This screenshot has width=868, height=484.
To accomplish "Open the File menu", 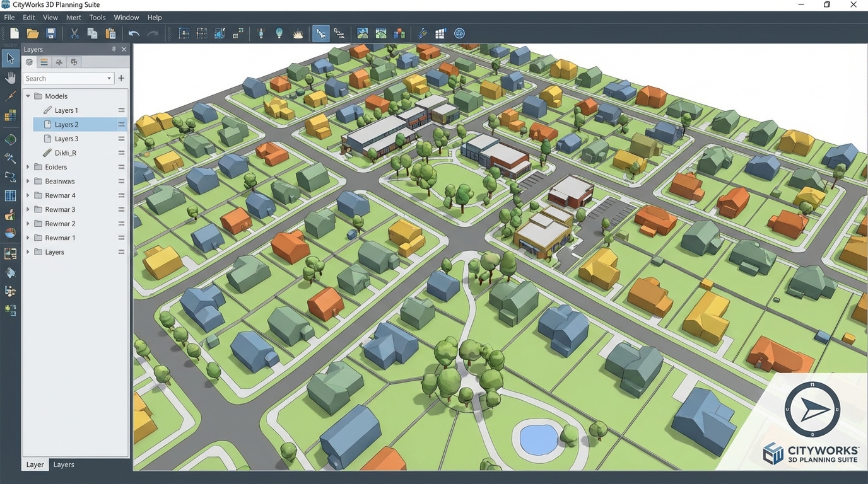I will tap(9, 17).
